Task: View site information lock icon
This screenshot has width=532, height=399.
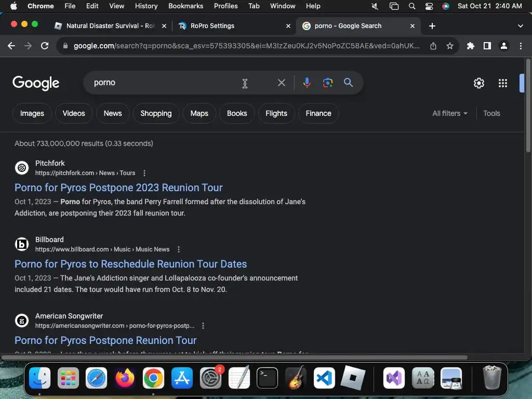Action: click(65, 46)
